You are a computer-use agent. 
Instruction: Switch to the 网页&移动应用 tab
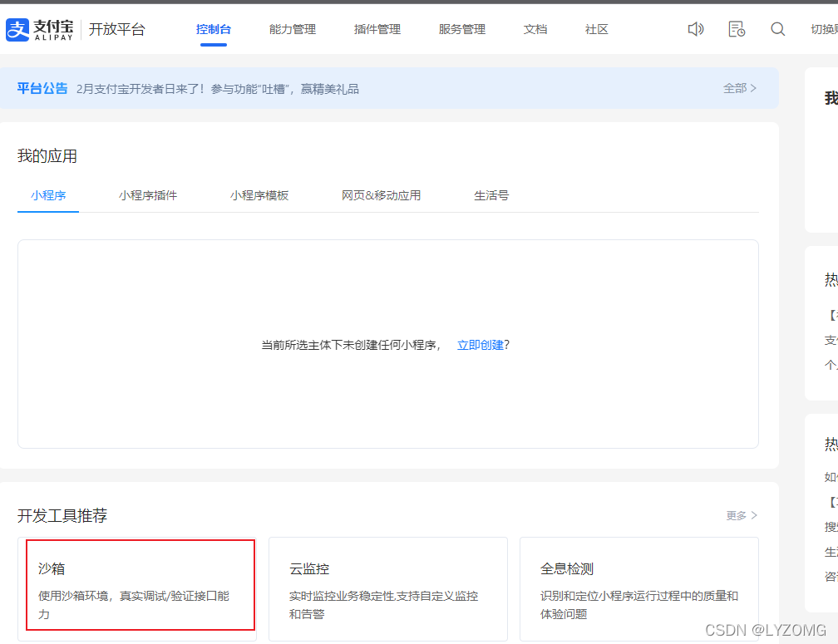click(x=381, y=195)
